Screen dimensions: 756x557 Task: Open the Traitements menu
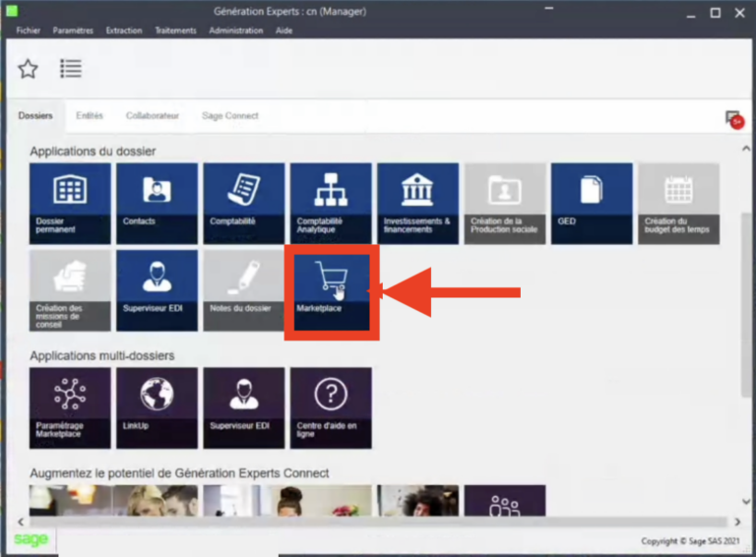coord(175,31)
